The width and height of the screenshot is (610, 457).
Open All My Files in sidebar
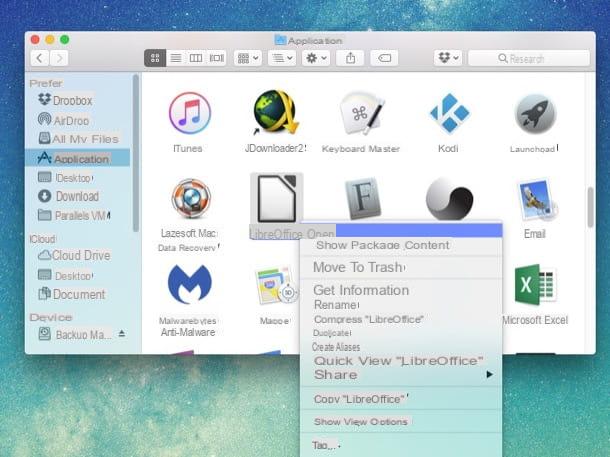pyautogui.click(x=78, y=139)
